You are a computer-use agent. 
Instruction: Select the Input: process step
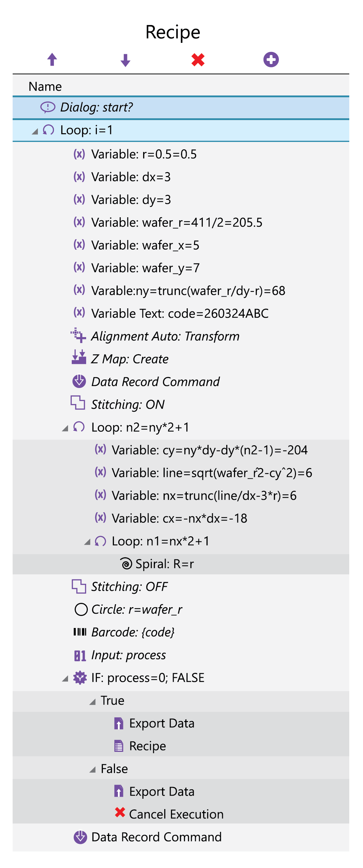point(128,655)
